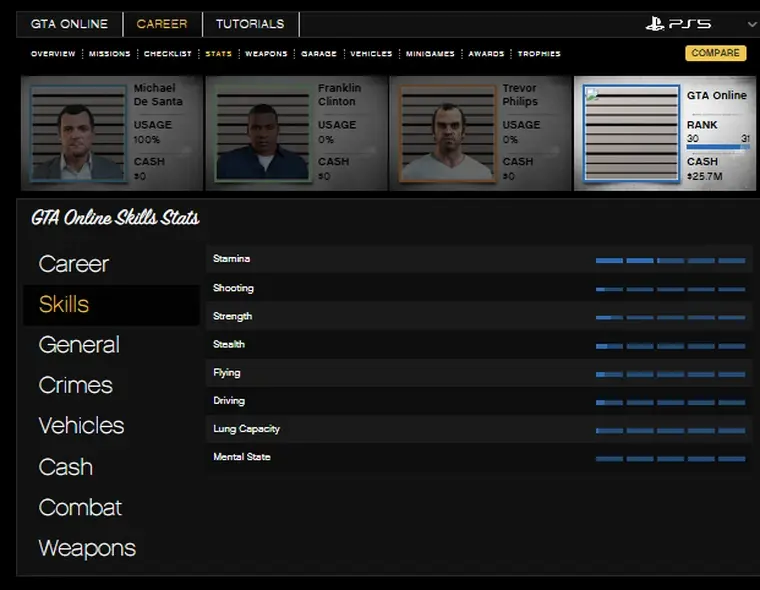Click the Mental State skill label
Viewport: 760px width, 590px height.
[241, 457]
